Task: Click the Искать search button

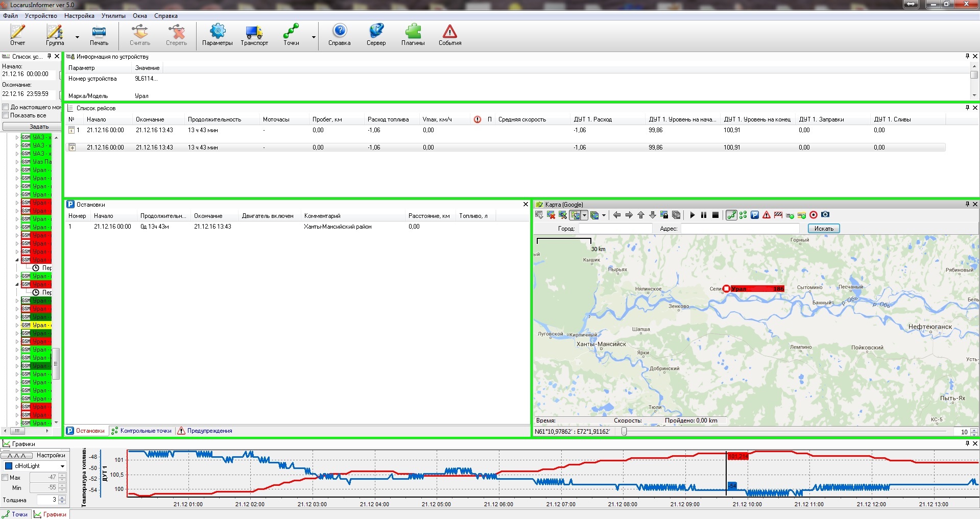Action: pos(823,229)
